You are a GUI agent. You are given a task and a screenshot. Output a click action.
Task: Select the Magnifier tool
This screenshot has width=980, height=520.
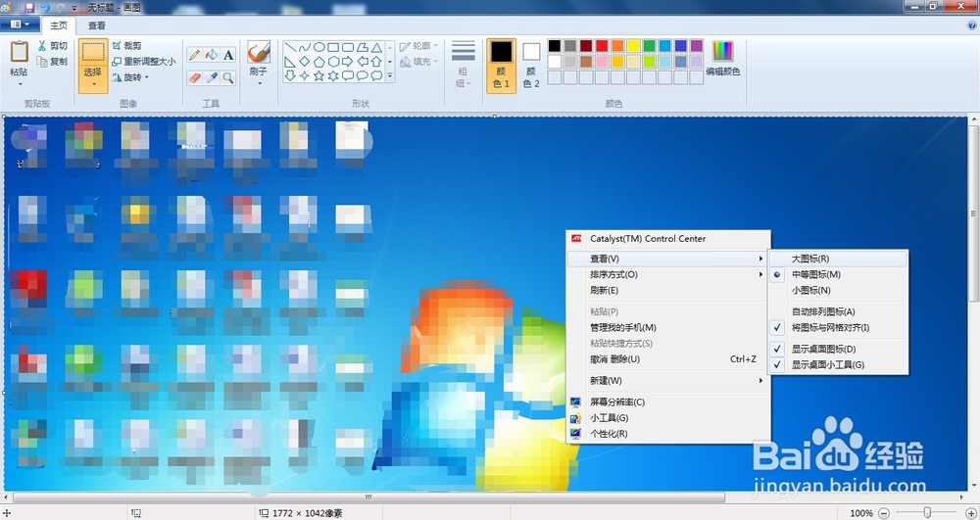[228, 77]
